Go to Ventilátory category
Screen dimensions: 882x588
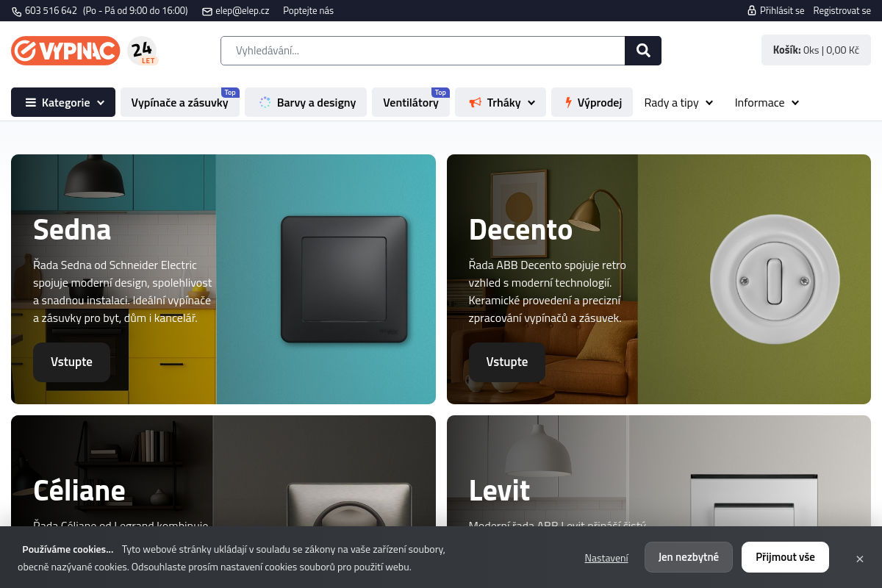410,103
